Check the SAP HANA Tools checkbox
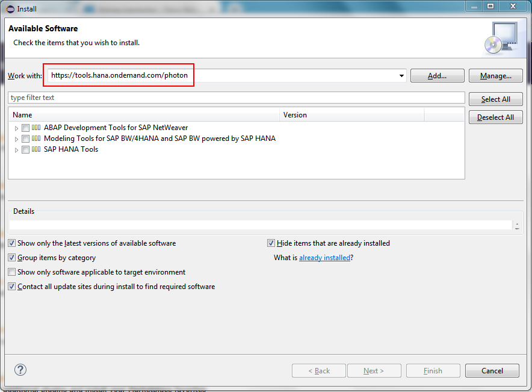The width and height of the screenshot is (532, 392). 25,150
